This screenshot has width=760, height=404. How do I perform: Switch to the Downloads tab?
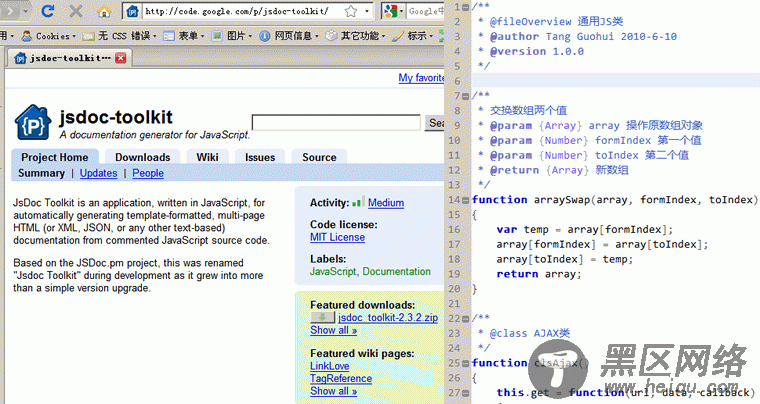142,157
